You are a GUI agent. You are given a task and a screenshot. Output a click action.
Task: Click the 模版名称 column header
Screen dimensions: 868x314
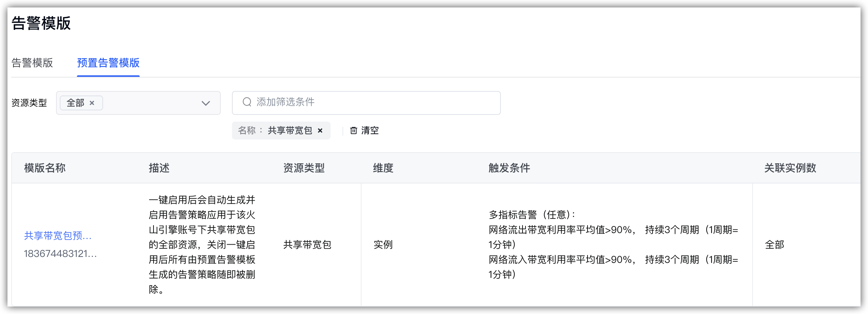coord(45,168)
